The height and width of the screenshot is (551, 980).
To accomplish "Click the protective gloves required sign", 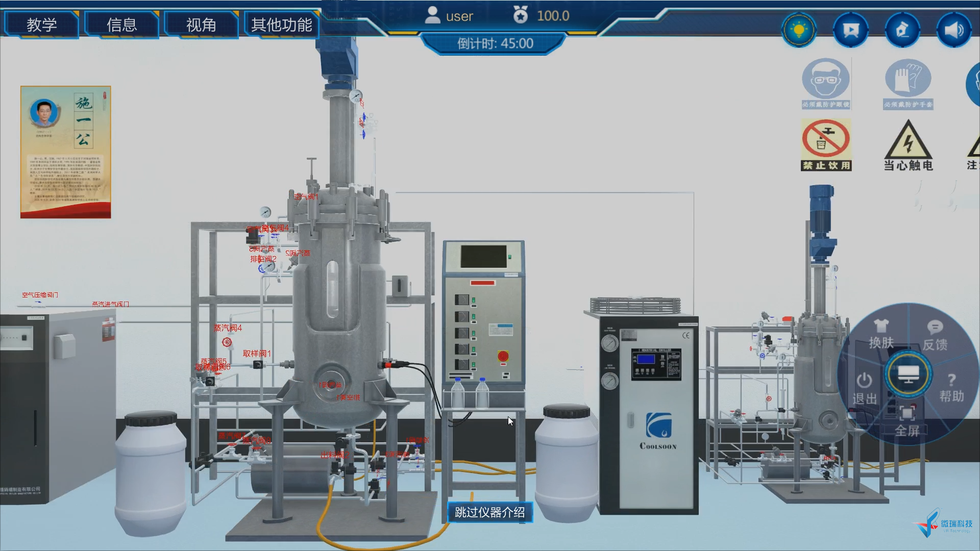I will [x=908, y=84].
